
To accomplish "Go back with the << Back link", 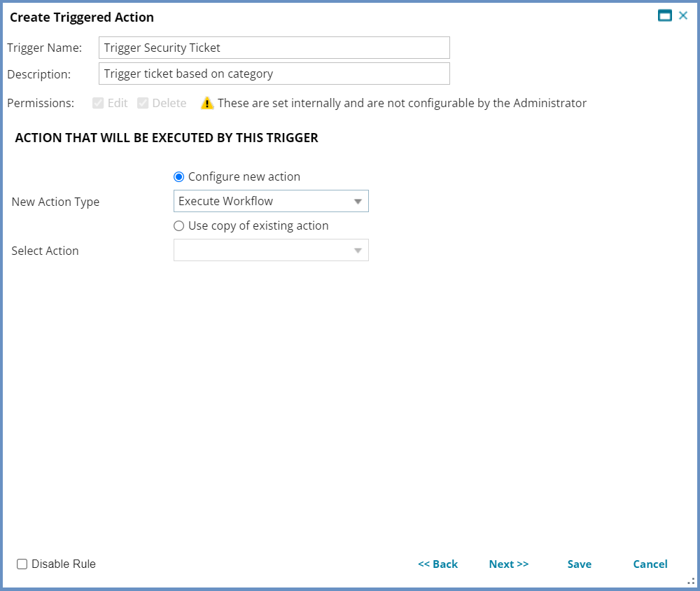I will (x=437, y=564).
